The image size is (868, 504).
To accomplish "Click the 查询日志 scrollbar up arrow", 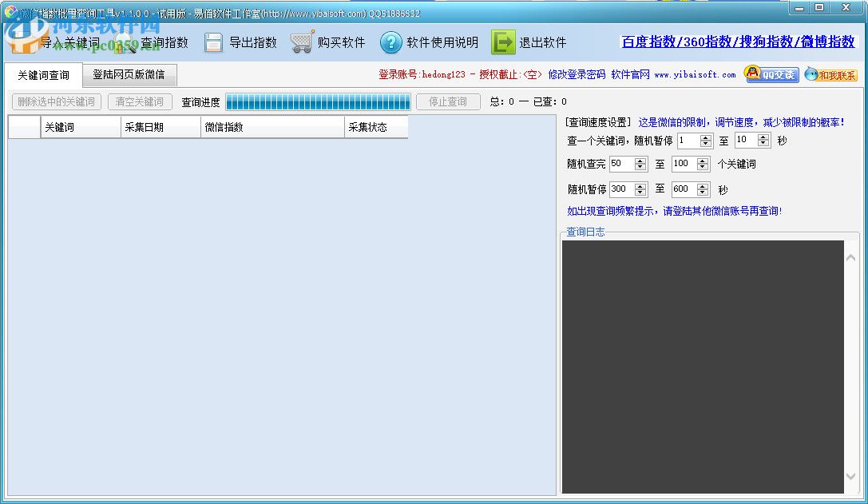I will (x=851, y=257).
